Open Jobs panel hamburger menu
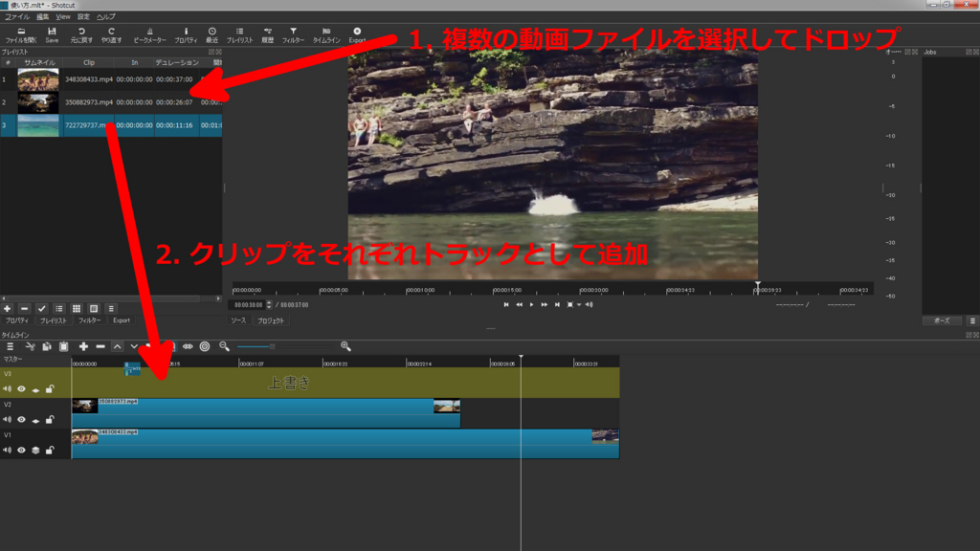The width and height of the screenshot is (980, 551). click(x=972, y=320)
